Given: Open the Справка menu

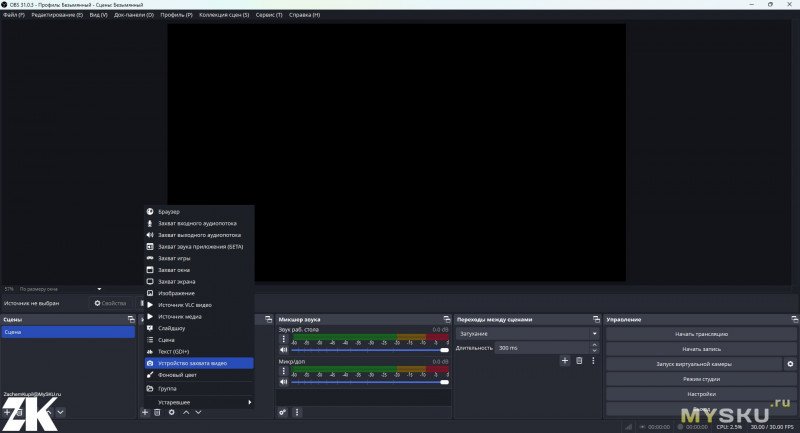Looking at the screenshot, I should [305, 15].
